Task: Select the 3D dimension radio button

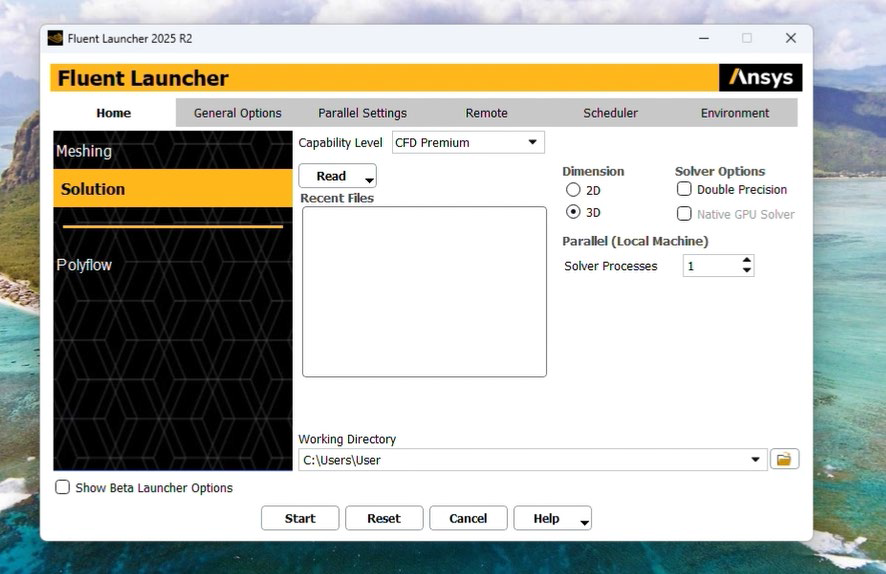Action: [x=573, y=212]
